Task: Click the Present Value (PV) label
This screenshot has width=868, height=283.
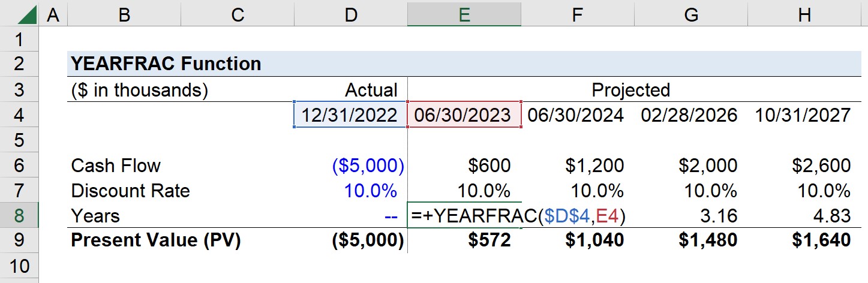Action: (156, 240)
